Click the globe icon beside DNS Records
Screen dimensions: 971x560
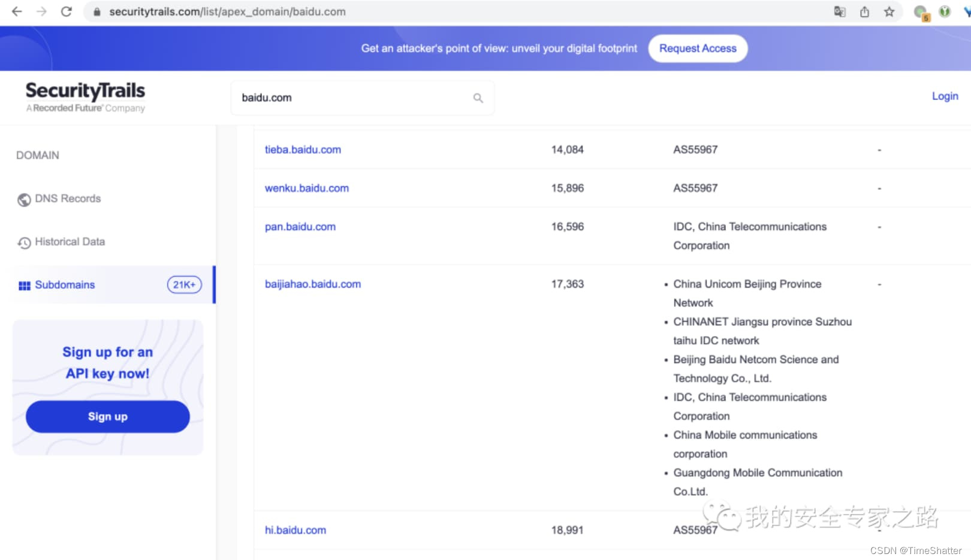pyautogui.click(x=24, y=199)
